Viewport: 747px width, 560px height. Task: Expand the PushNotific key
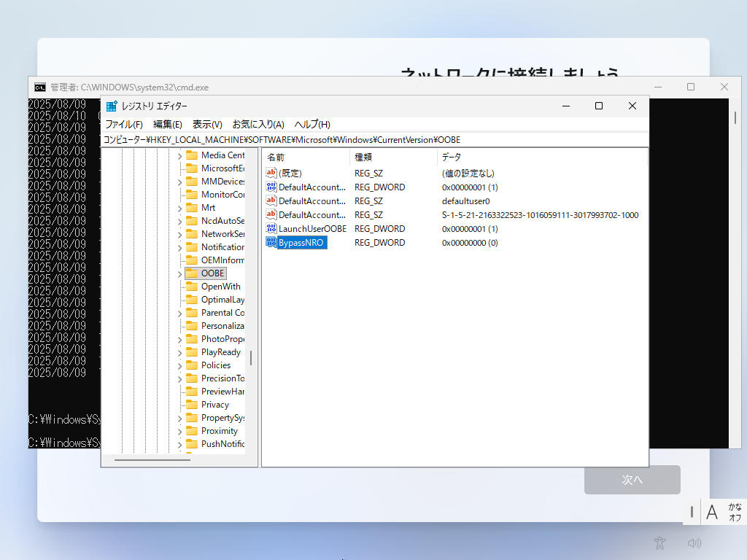(x=179, y=444)
